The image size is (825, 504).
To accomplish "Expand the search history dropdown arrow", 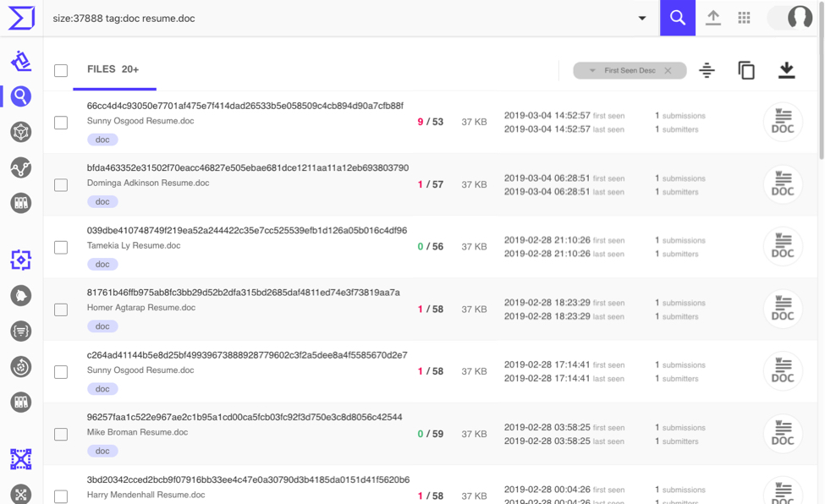I will tap(642, 18).
